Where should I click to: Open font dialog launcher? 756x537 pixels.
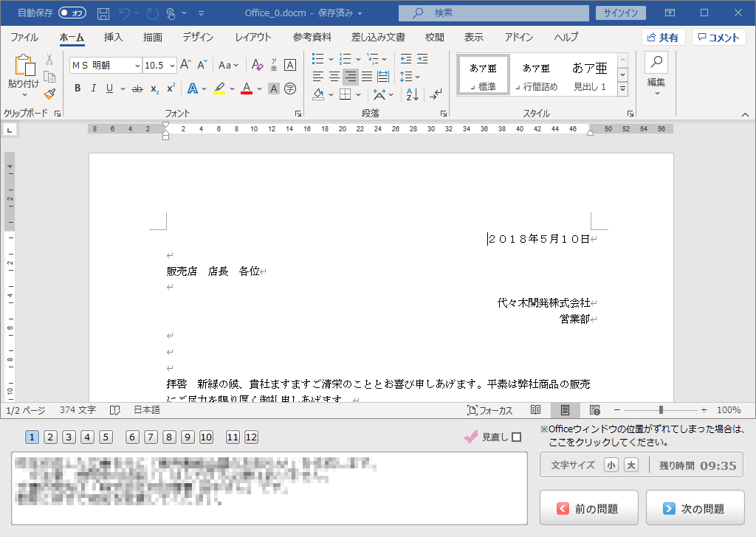pos(298,114)
